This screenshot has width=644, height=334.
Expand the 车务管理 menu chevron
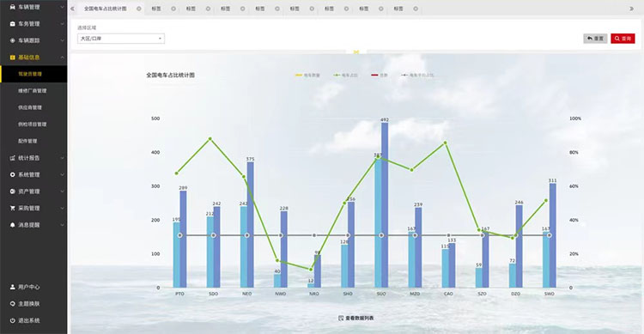point(62,24)
